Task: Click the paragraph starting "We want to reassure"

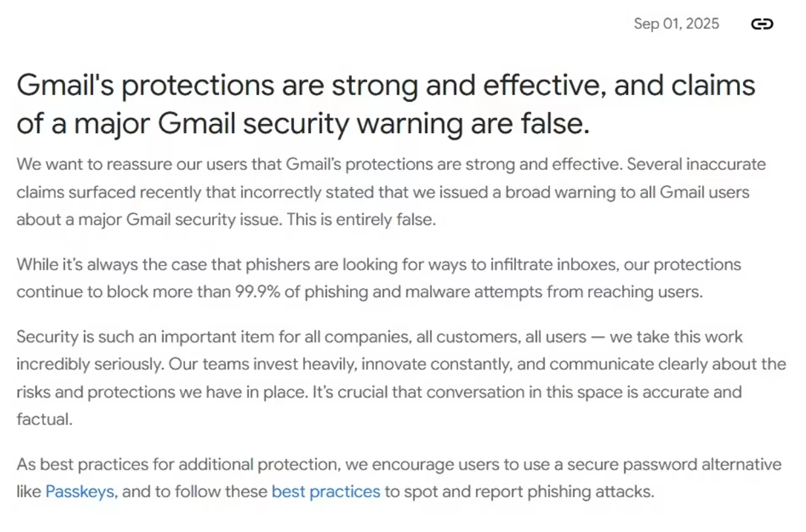Action: point(391,192)
